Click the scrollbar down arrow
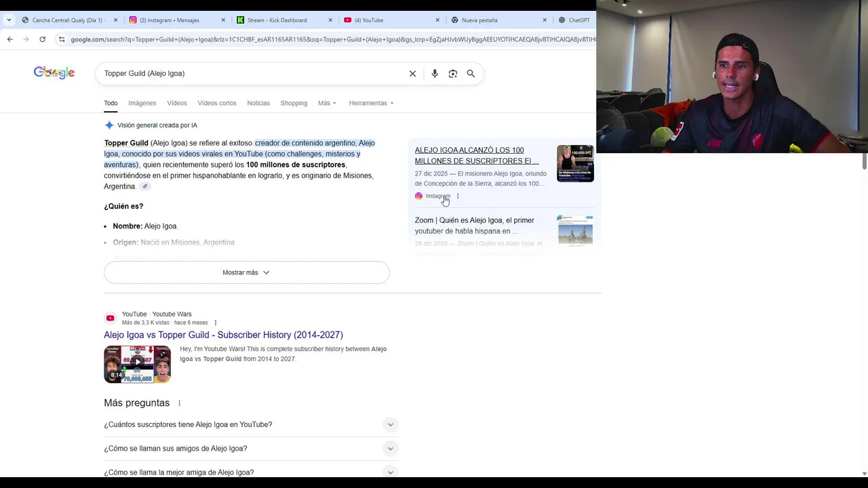The width and height of the screenshot is (868, 488). click(x=864, y=474)
